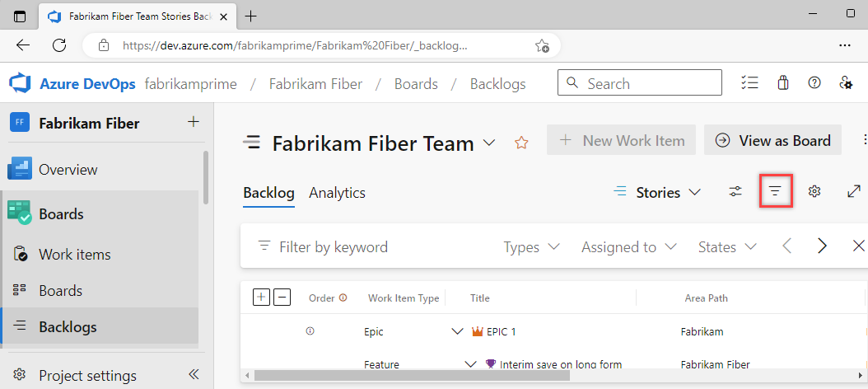Add page to favorites with star-plus icon
This screenshot has height=389, width=868.
tap(542, 45)
